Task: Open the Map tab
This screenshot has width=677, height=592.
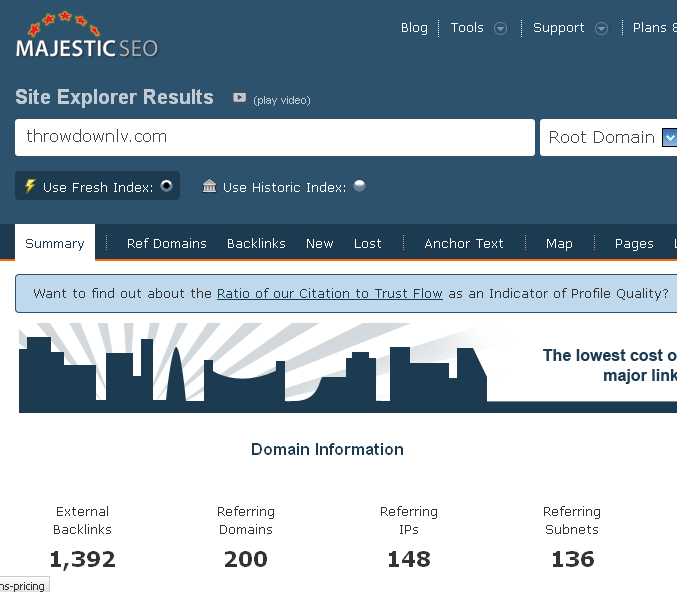Action: 559,243
